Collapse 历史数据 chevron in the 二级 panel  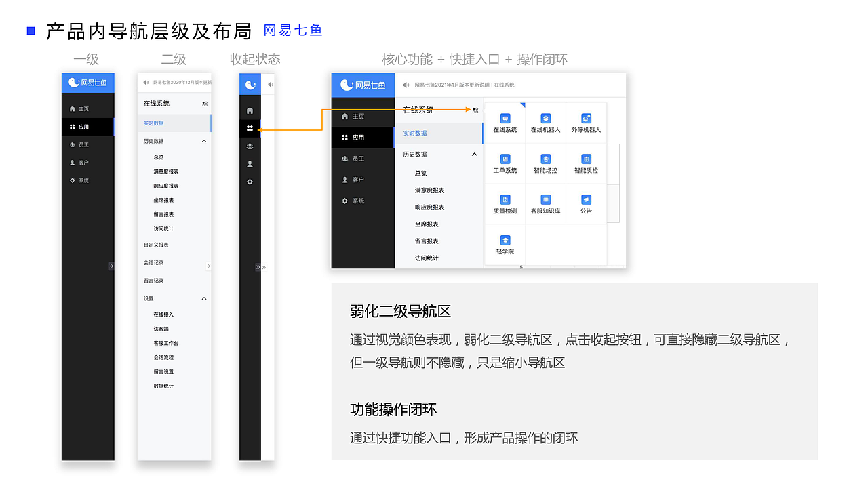tap(204, 141)
